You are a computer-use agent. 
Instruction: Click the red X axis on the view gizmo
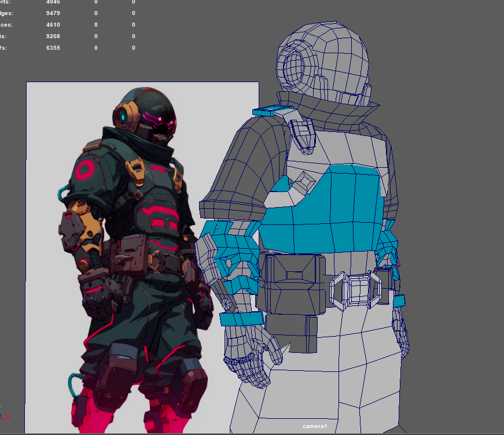(8, 416)
